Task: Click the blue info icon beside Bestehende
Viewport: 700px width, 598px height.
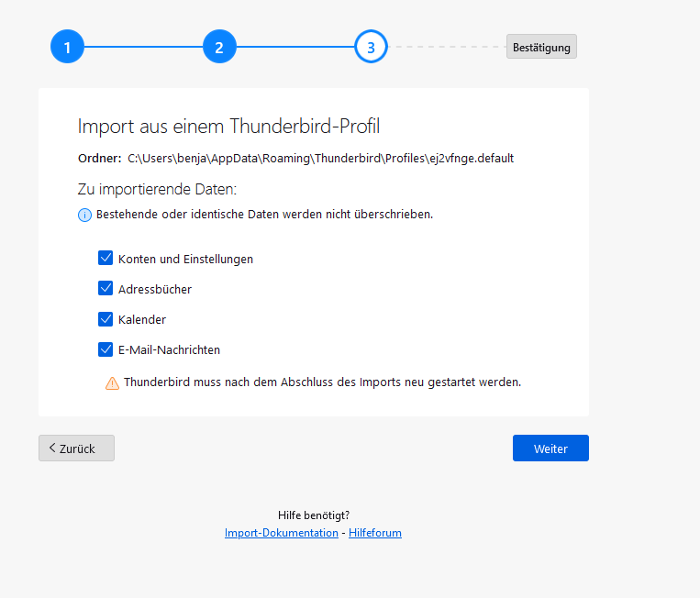Action: 84,216
